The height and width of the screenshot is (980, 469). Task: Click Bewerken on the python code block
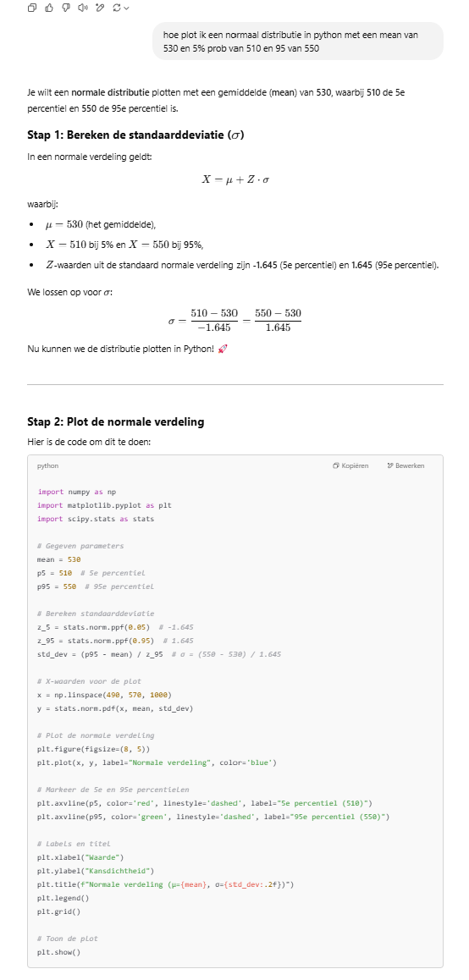(406, 465)
